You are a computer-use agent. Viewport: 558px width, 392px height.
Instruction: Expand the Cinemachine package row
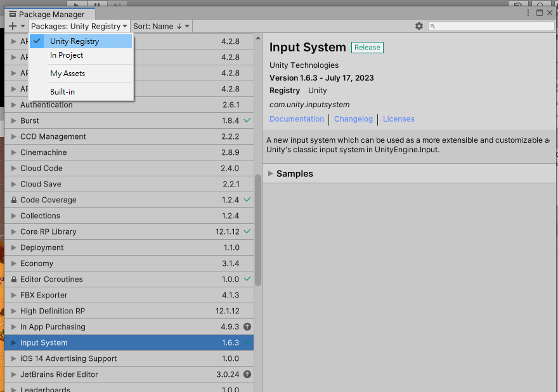[13, 152]
